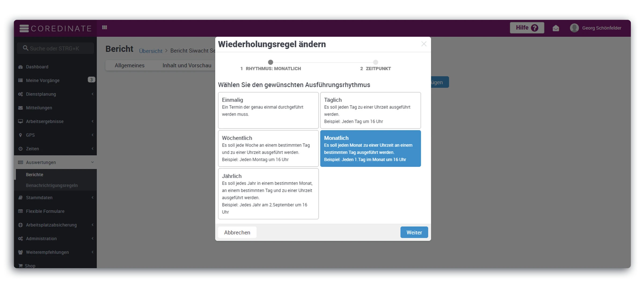
Task: Click the Meine Vorgänge list icon
Action: 20,80
